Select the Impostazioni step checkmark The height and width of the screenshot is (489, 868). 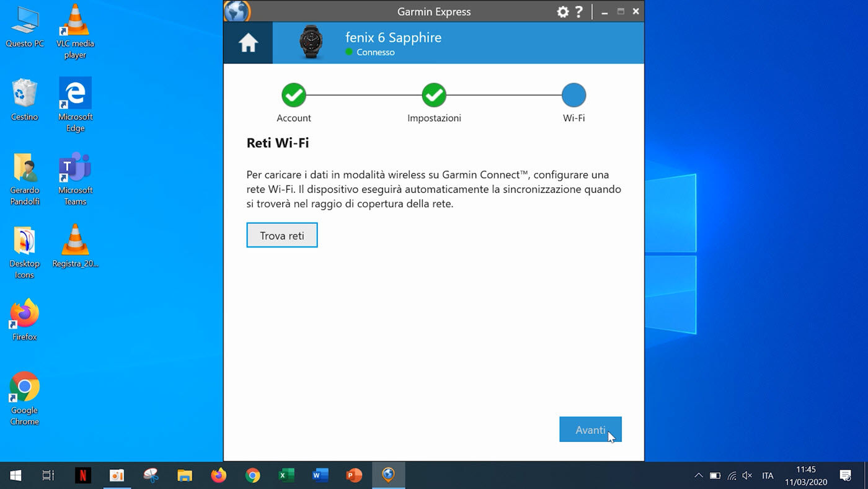[x=434, y=96]
